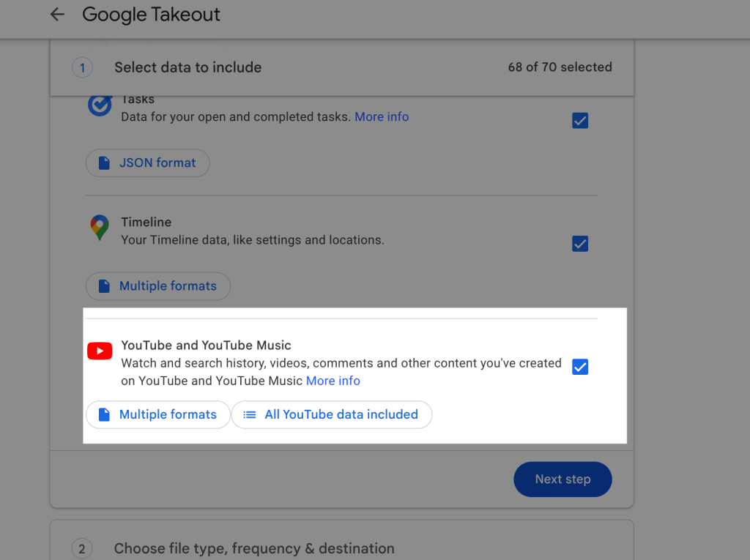Screen dimensions: 750x560
Task: Open the JSON format selector for Tasks
Action: coord(147,163)
